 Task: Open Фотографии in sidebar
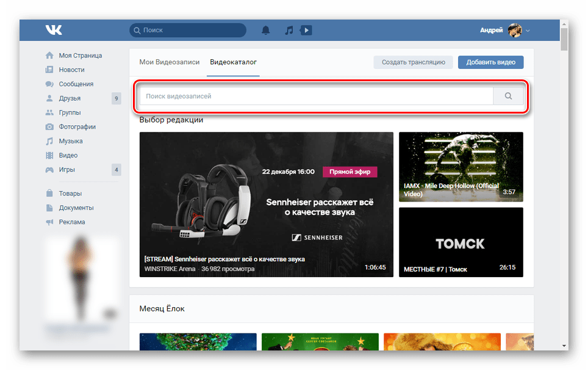[77, 127]
